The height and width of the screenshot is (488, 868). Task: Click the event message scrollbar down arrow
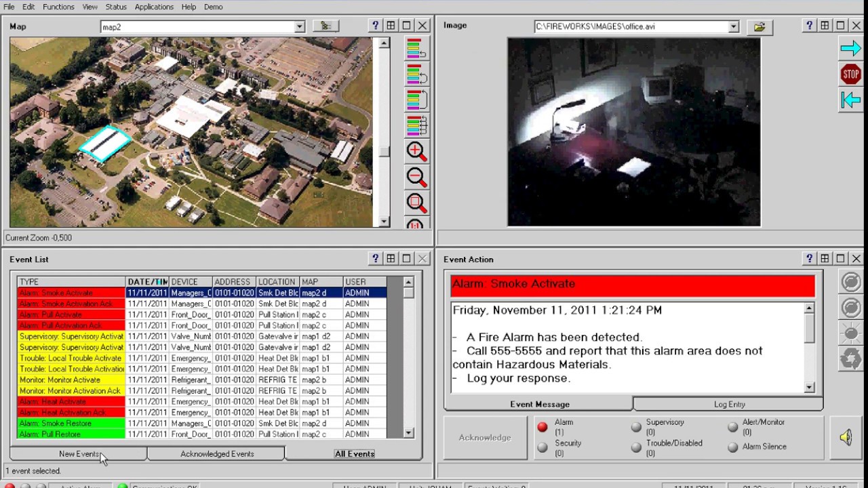pos(809,387)
